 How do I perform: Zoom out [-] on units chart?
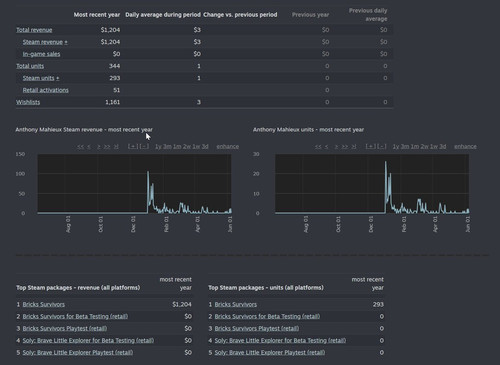pos(382,146)
